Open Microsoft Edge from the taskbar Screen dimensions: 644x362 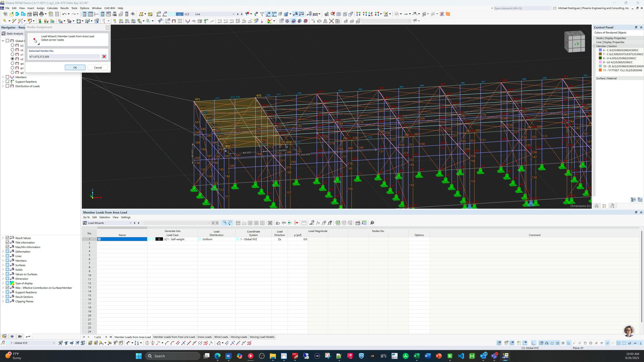pos(217,356)
